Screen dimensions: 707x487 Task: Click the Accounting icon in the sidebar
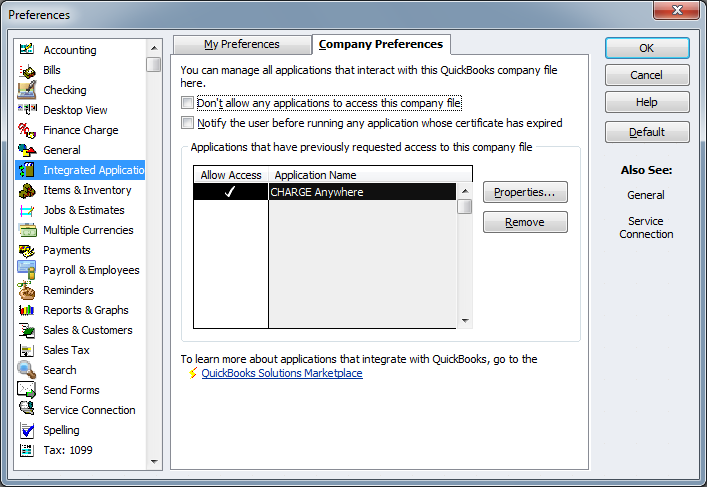pyautogui.click(x=27, y=50)
